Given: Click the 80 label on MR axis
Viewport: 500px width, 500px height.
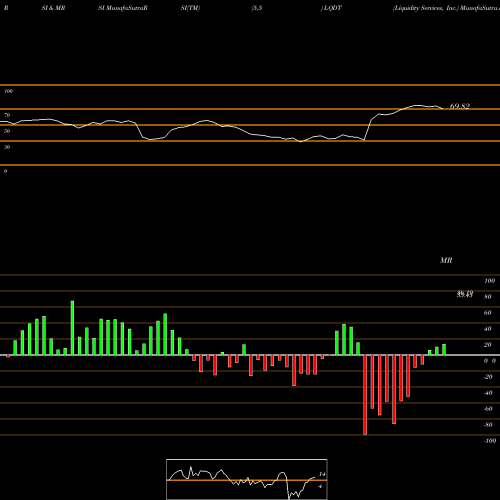Looking at the screenshot, I should click(x=488, y=297).
